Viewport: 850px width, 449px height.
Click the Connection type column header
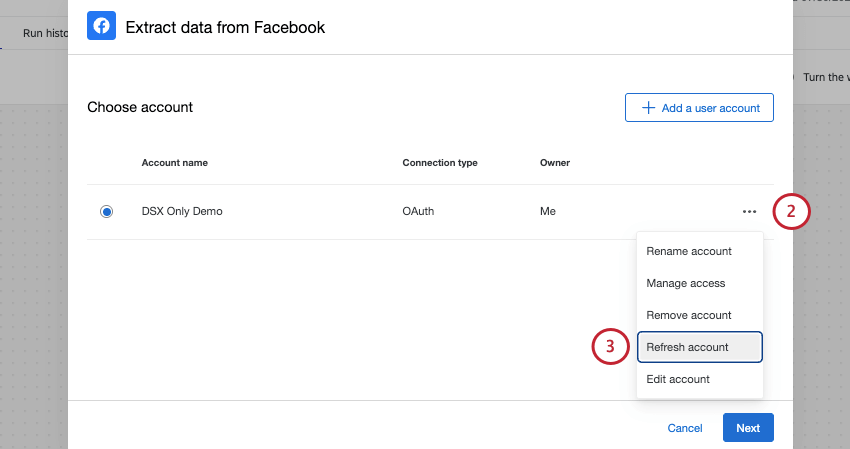tap(440, 162)
